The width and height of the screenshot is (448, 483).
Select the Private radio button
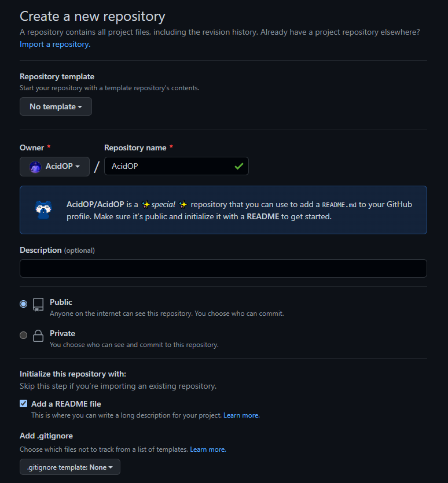point(24,335)
